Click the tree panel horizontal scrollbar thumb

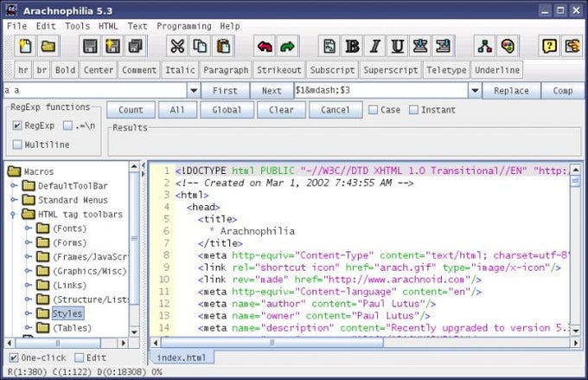tap(58, 343)
